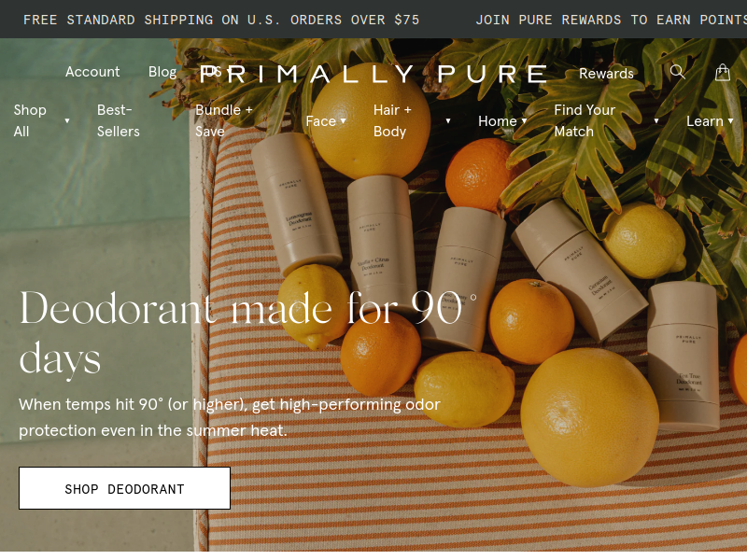This screenshot has width=747, height=560.
Task: Open the Find Your Match menu
Action: tap(585, 120)
